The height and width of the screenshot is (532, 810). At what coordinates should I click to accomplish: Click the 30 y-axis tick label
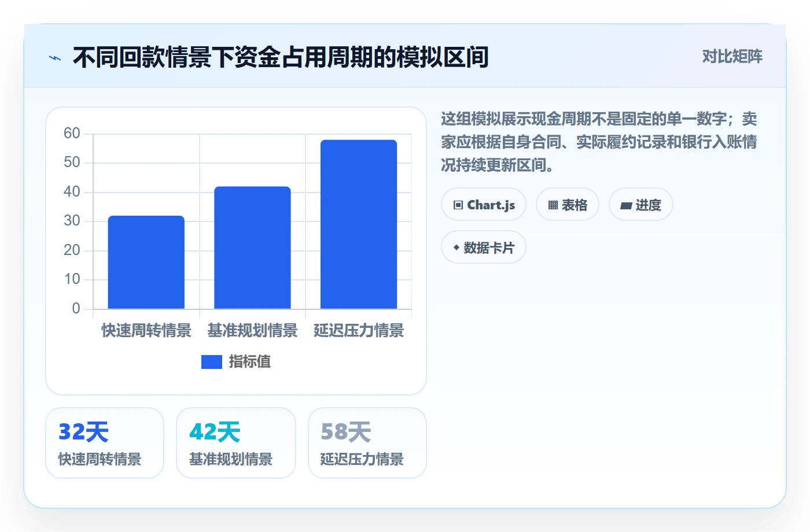coord(72,221)
